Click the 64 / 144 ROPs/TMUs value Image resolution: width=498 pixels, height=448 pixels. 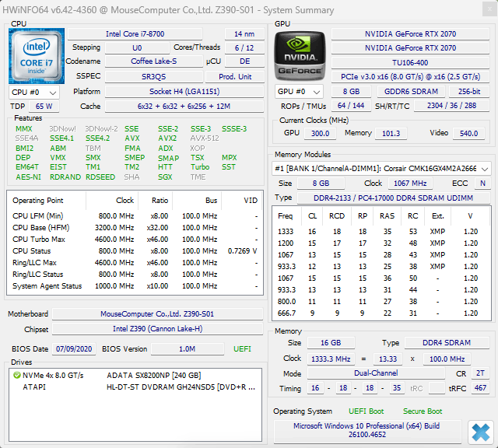click(351, 106)
